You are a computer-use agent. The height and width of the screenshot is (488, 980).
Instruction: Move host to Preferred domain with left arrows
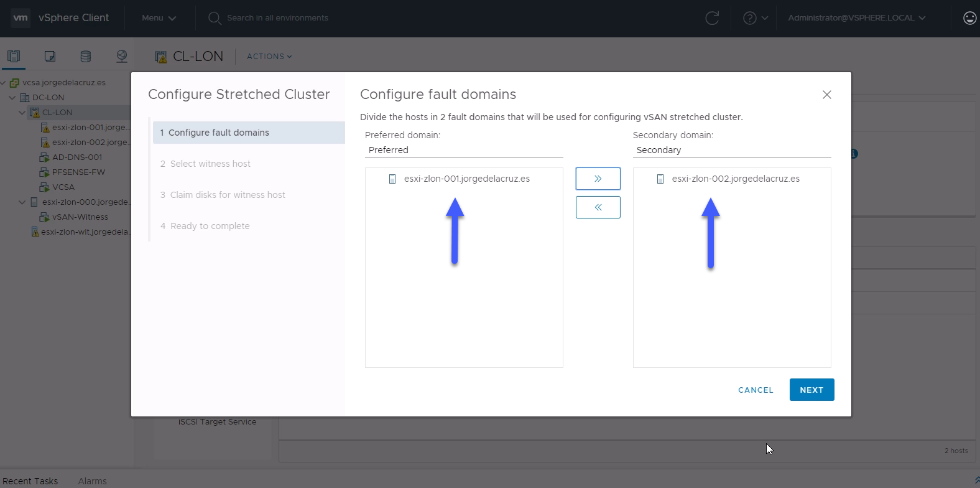598,207
